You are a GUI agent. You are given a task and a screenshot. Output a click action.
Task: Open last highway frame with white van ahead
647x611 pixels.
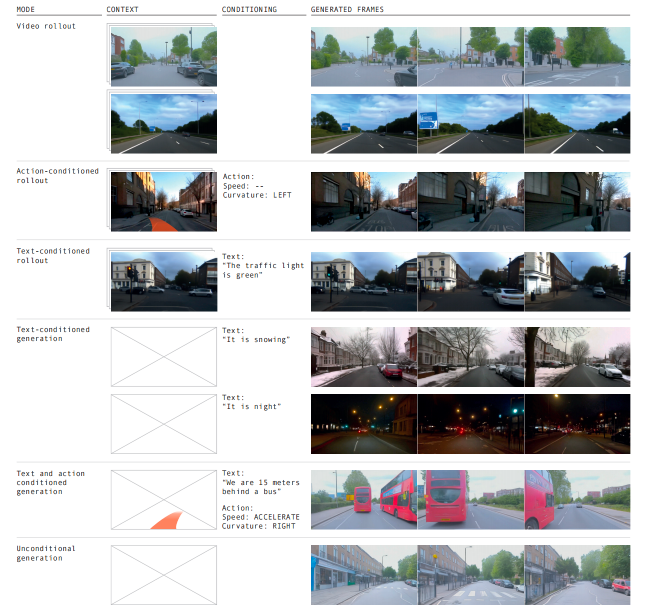(x=577, y=124)
